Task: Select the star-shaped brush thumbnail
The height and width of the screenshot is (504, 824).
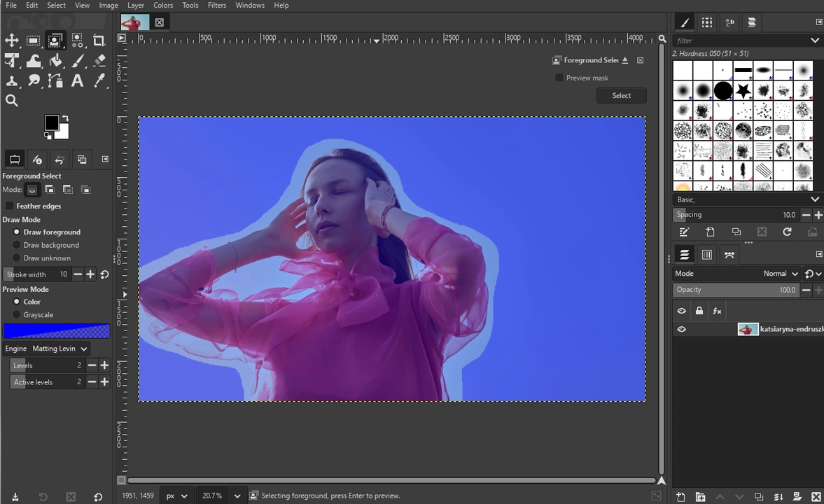Action: [743, 90]
